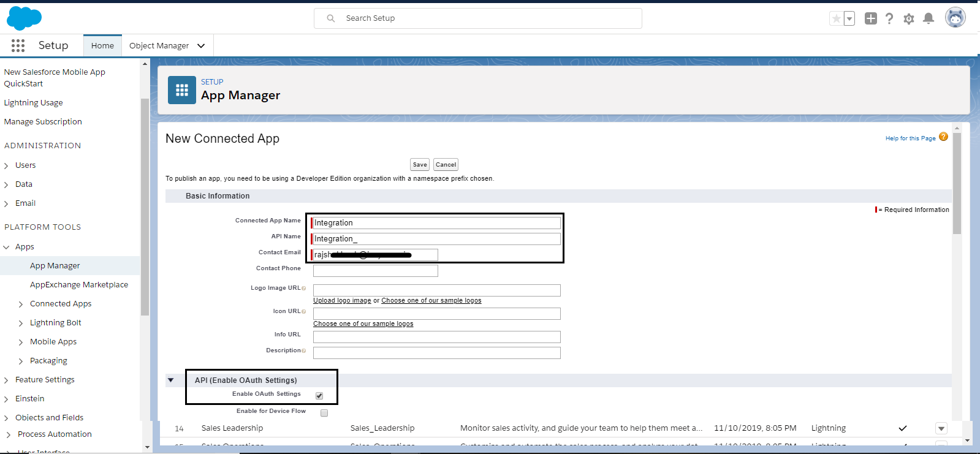
Task: Expand the Mobile Apps tree item
Action: [21, 342]
